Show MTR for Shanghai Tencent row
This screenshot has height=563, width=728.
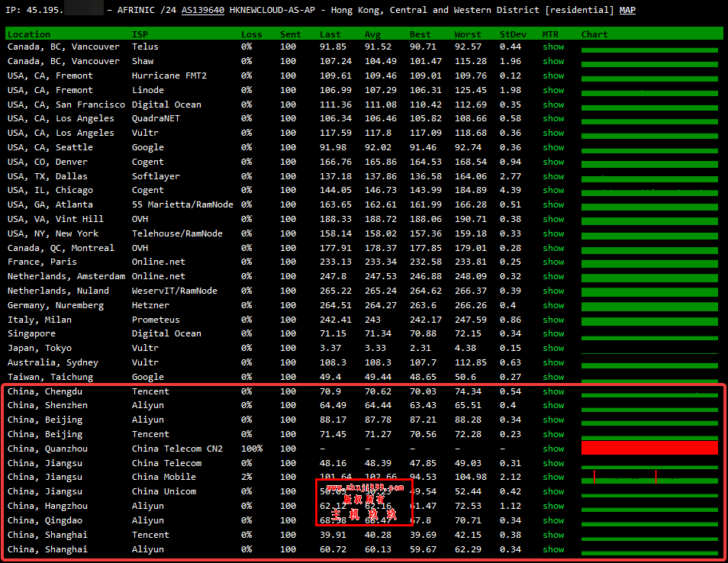click(553, 535)
